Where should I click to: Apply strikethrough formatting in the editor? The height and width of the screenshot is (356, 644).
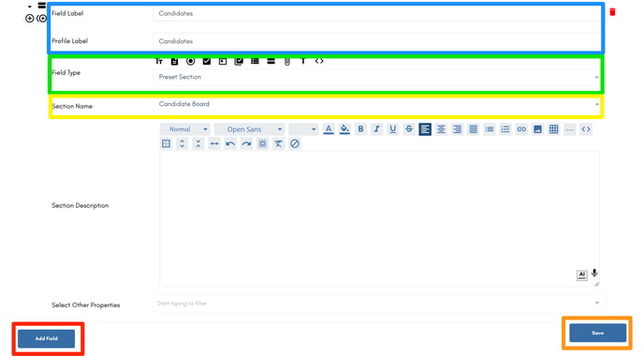[409, 129]
